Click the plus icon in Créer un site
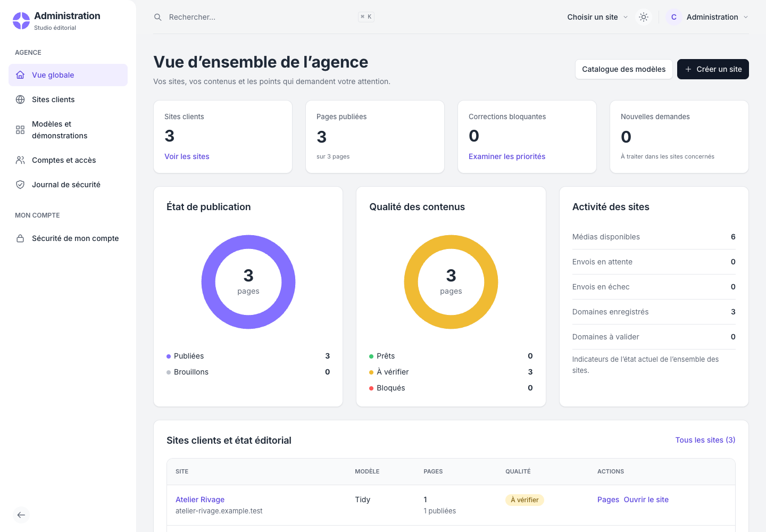 [x=688, y=69]
